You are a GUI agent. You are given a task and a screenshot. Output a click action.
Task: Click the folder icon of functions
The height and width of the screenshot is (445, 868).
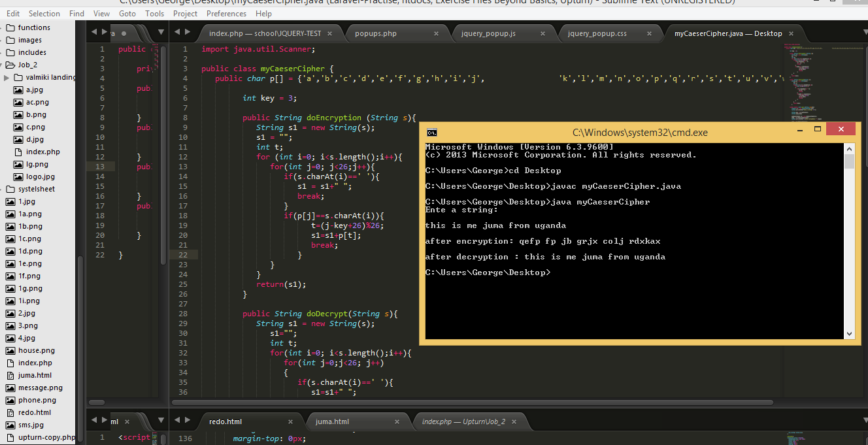coord(10,27)
